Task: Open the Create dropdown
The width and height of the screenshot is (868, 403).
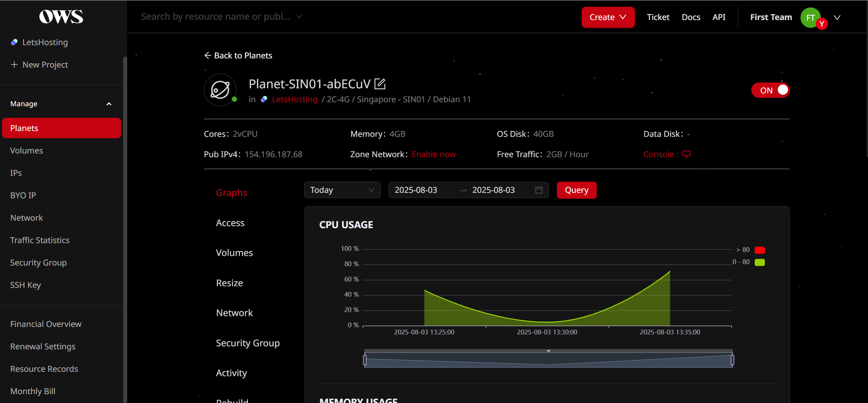Action: pos(608,17)
